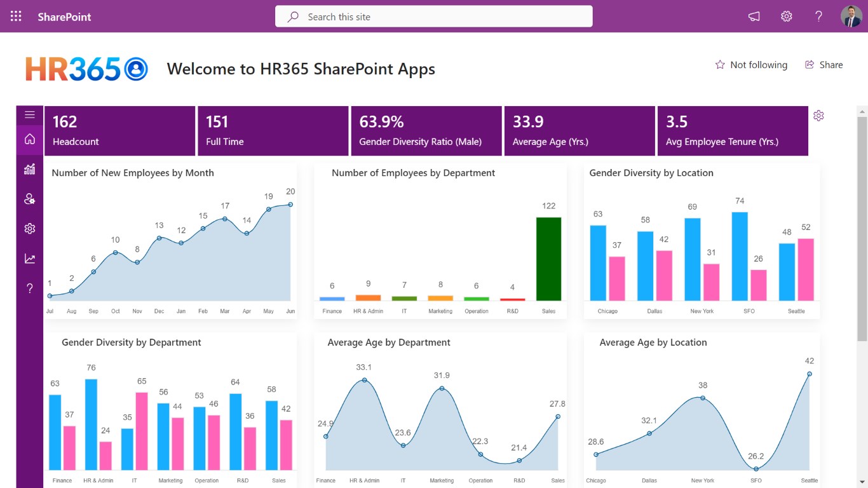The image size is (868, 488).
Task: Click the blue R&D bar labeled 64
Action: (x=236, y=432)
